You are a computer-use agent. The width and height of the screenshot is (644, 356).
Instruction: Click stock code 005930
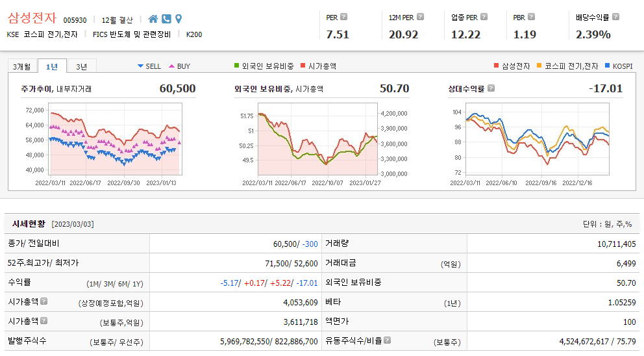tap(75, 20)
